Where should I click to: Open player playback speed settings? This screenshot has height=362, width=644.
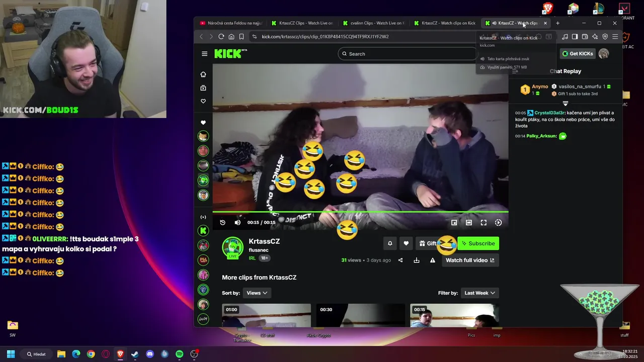(498, 222)
